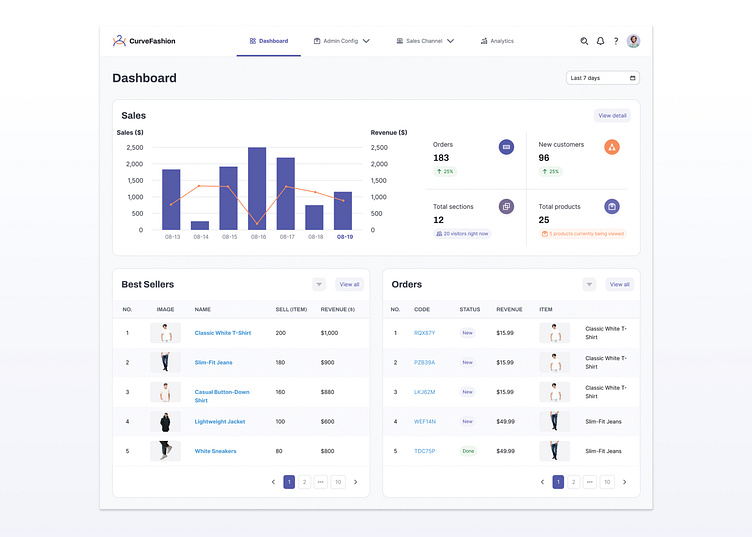This screenshot has height=537, width=752.
Task: Click the help question mark icon
Action: coord(616,41)
